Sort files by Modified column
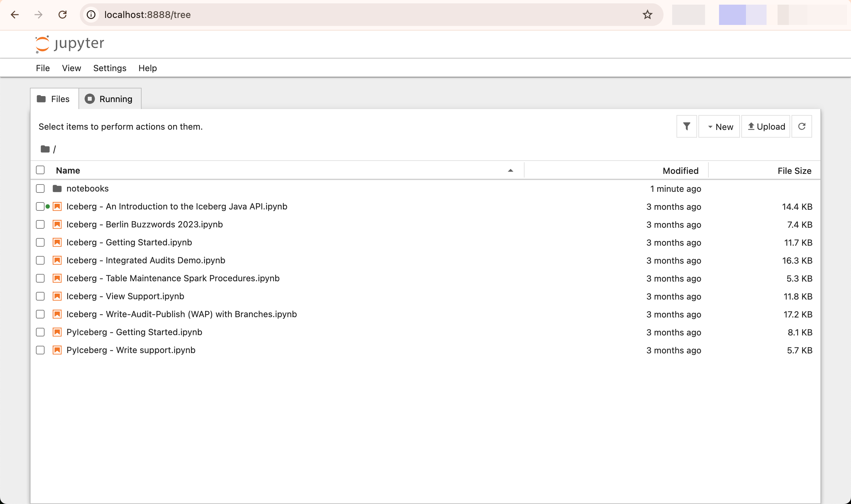The width and height of the screenshot is (851, 504). (x=680, y=171)
